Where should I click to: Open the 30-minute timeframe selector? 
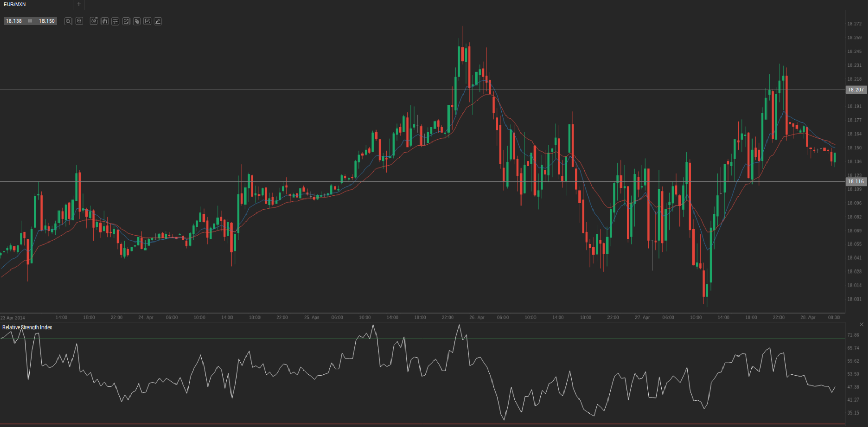[94, 21]
